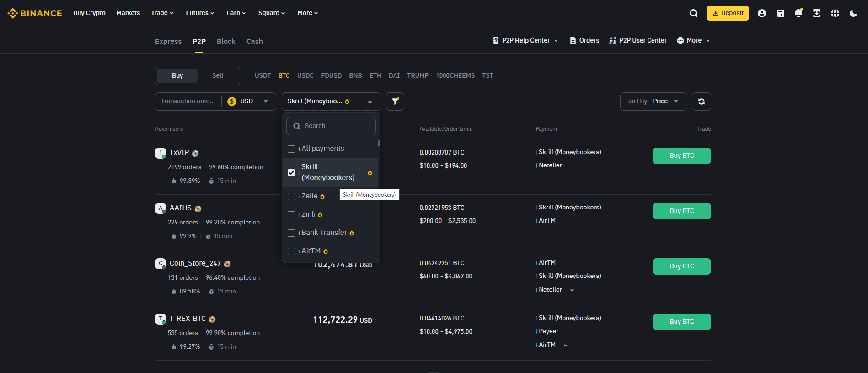Image resolution: width=868 pixels, height=373 pixels.
Task: Buy BTC from AAIHS
Action: (x=682, y=211)
